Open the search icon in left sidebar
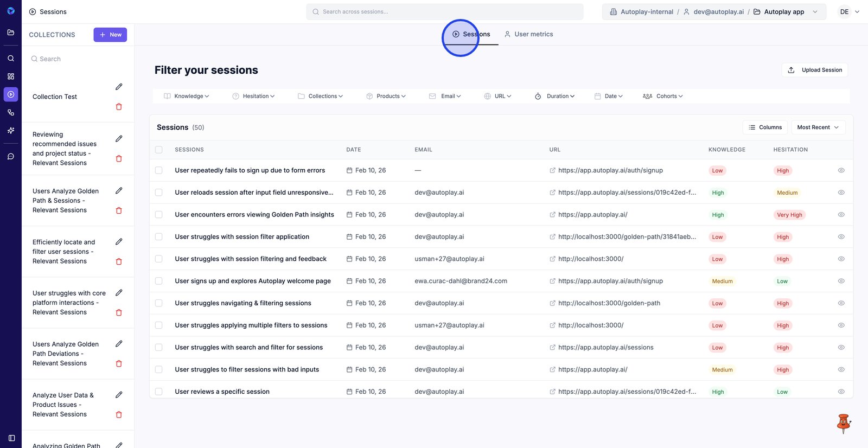The height and width of the screenshot is (448, 868). [x=11, y=58]
